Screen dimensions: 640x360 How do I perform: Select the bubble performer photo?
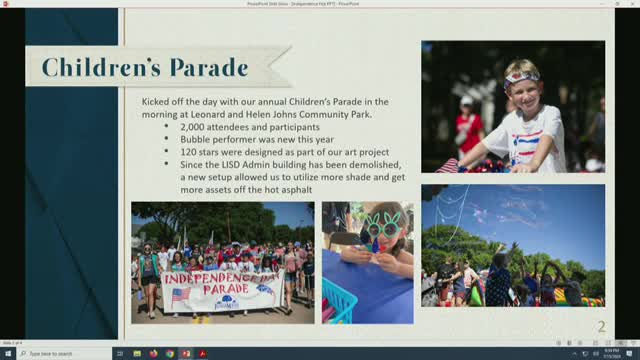coord(513,245)
